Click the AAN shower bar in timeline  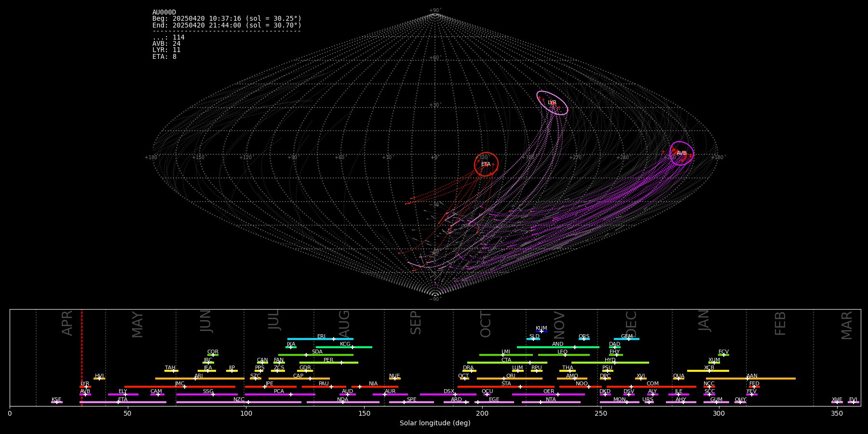click(x=751, y=379)
